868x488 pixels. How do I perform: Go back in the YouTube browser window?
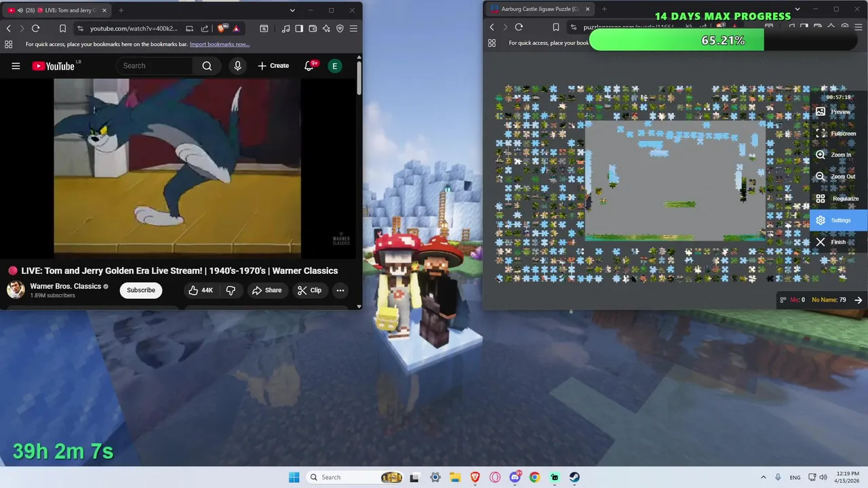click(x=8, y=28)
